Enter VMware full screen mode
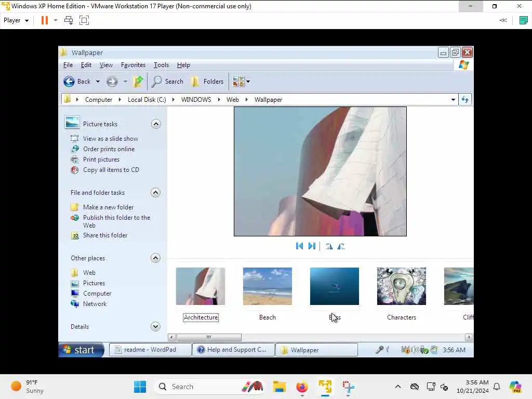 tap(84, 20)
